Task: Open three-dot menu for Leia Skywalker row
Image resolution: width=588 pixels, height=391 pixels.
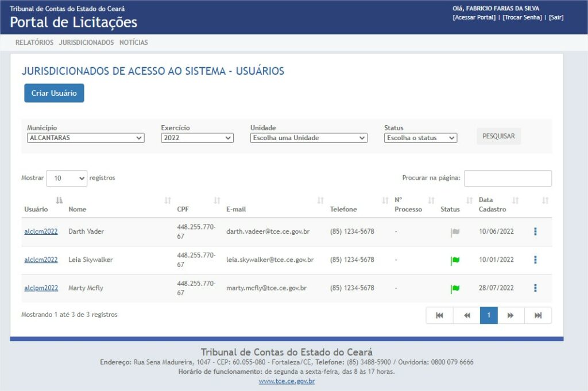Action: pyautogui.click(x=535, y=260)
